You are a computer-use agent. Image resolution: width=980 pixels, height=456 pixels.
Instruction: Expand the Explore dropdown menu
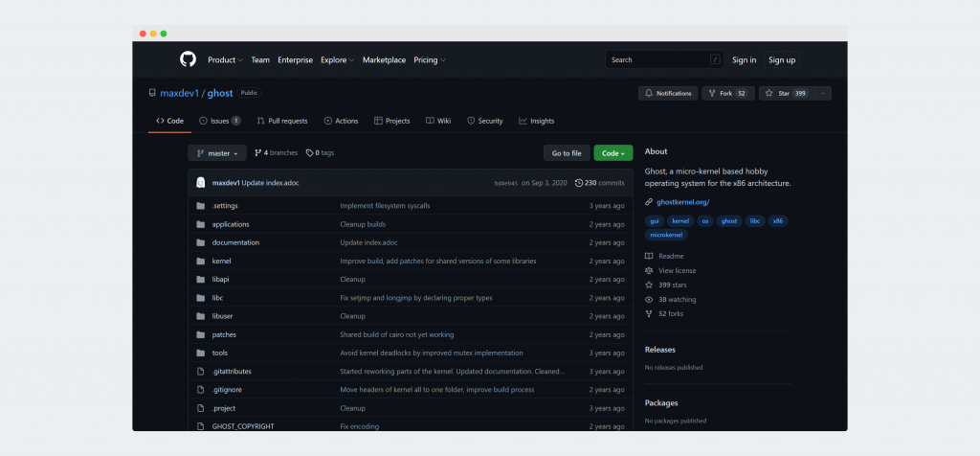[x=337, y=60]
